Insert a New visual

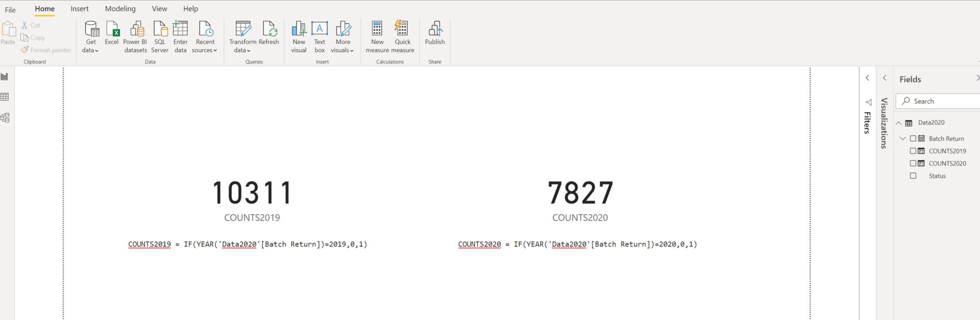click(x=299, y=37)
